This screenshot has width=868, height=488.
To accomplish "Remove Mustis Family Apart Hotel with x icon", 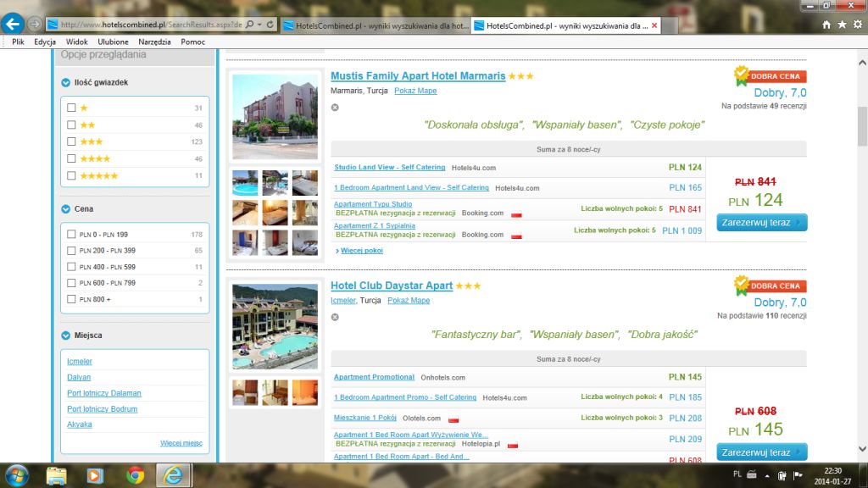I will point(335,108).
